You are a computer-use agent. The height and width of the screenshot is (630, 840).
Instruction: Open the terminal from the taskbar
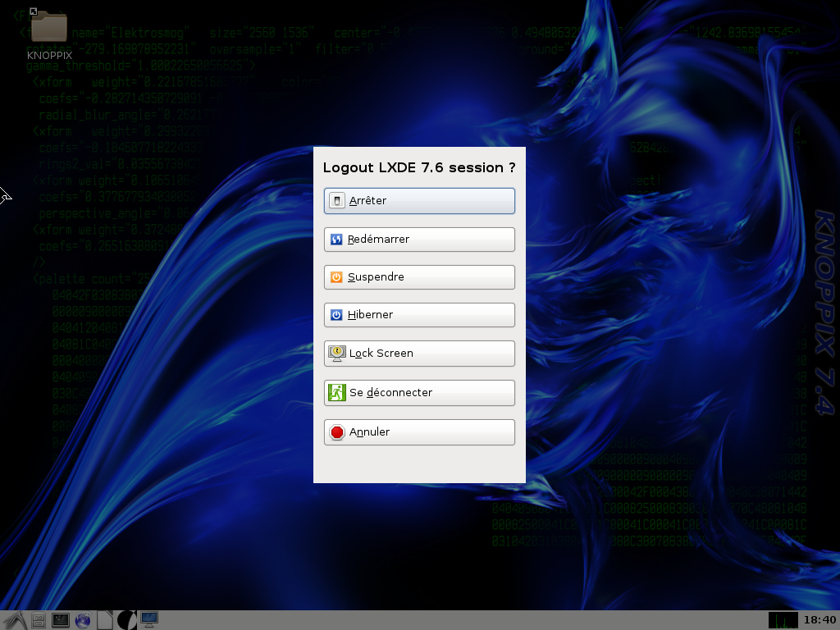coord(61,620)
